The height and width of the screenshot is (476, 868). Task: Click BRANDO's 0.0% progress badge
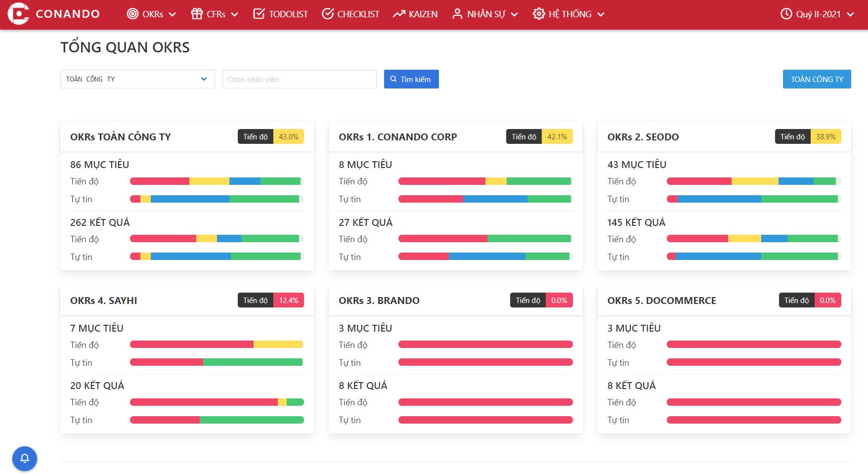point(559,300)
